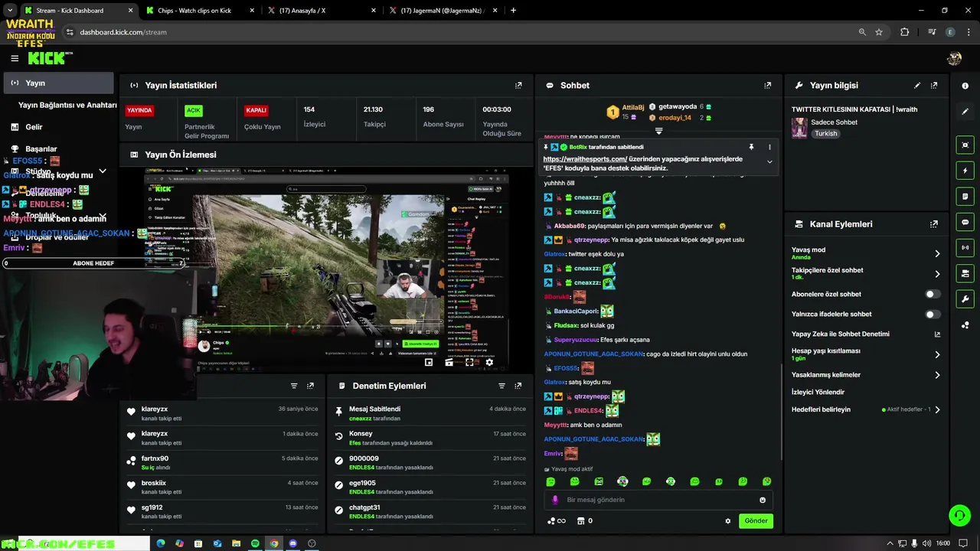Open Spotify from the taskbar
Screen dimensions: 980x551
(255, 543)
